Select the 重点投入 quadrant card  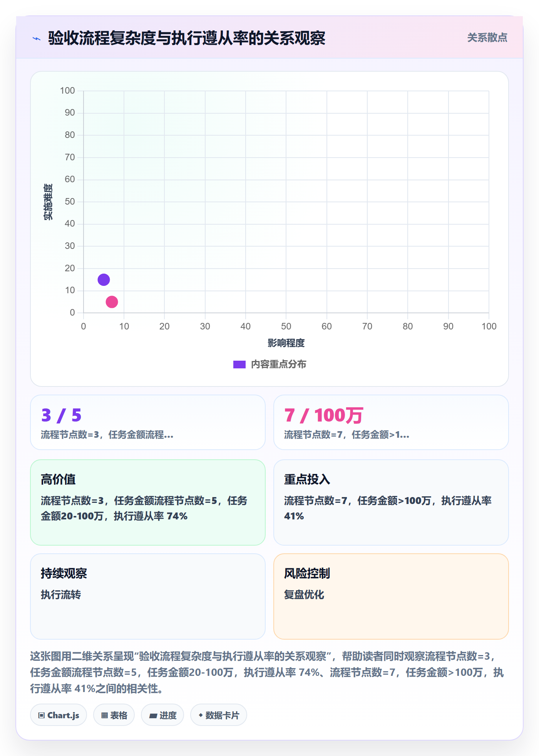391,502
